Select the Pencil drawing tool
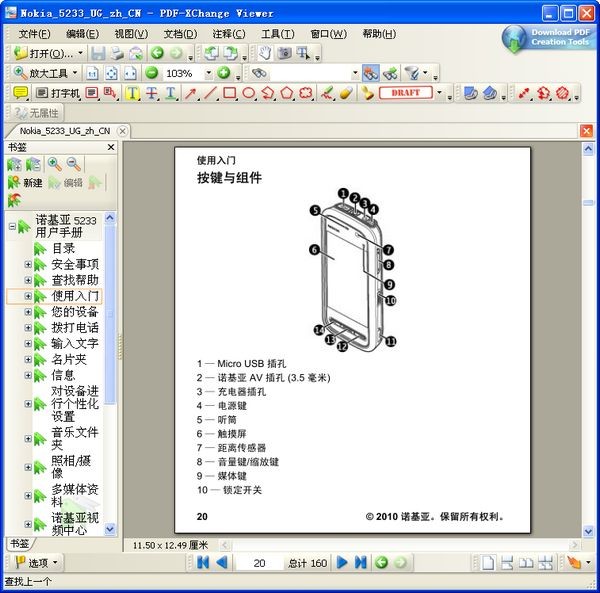Image resolution: width=600 pixels, height=593 pixels. point(327,93)
